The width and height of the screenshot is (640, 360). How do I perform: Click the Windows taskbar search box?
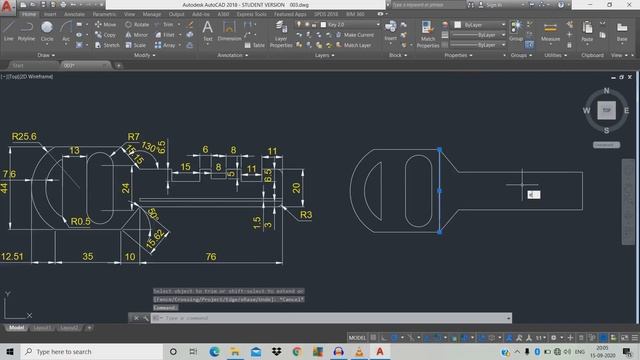tap(92, 351)
